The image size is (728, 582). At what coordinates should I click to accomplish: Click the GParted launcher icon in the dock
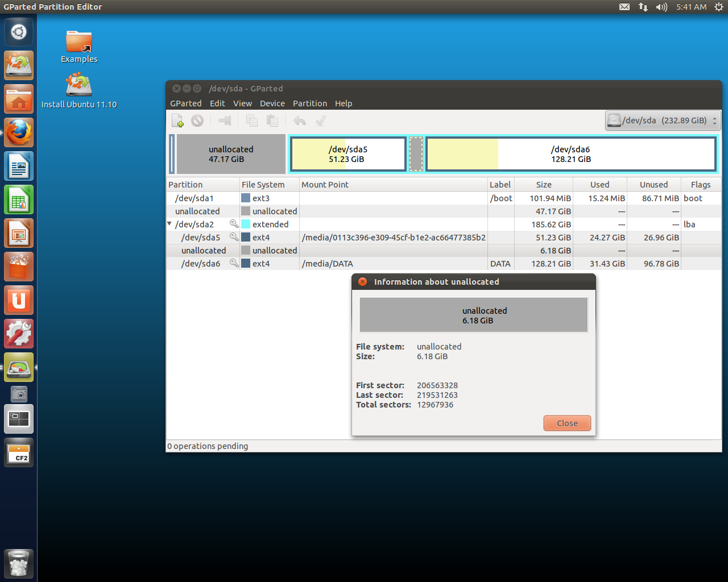click(x=19, y=367)
